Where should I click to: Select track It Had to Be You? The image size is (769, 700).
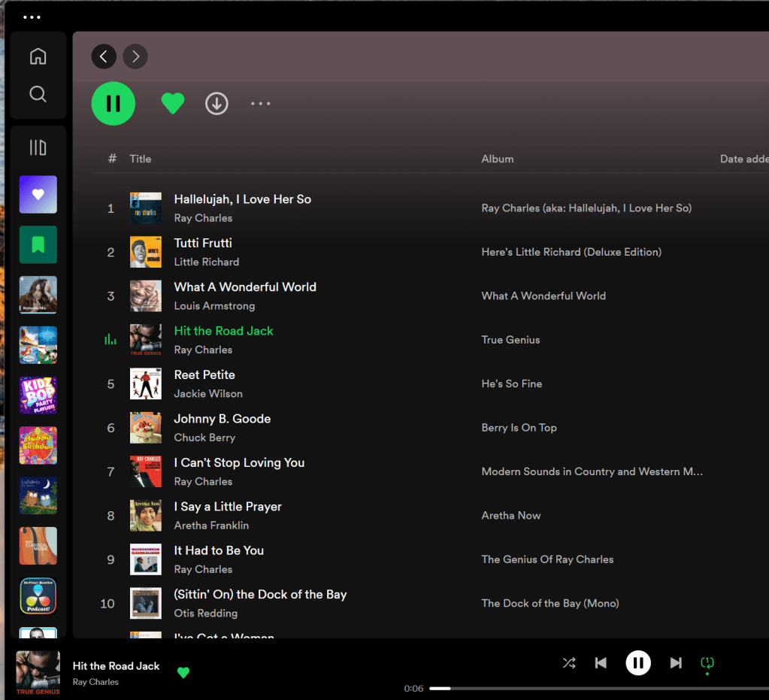point(219,550)
